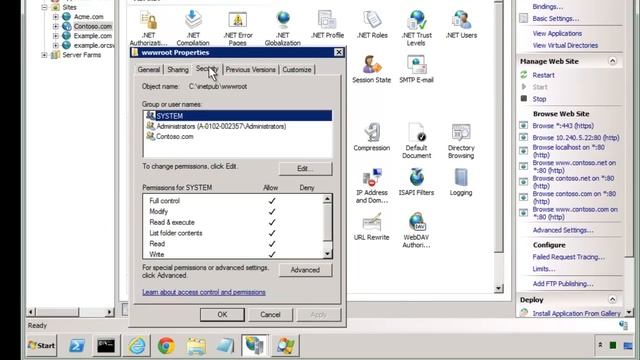The image size is (640, 360).
Task: Cancel the wwwroot Properties dialog
Action: [x=270, y=315]
